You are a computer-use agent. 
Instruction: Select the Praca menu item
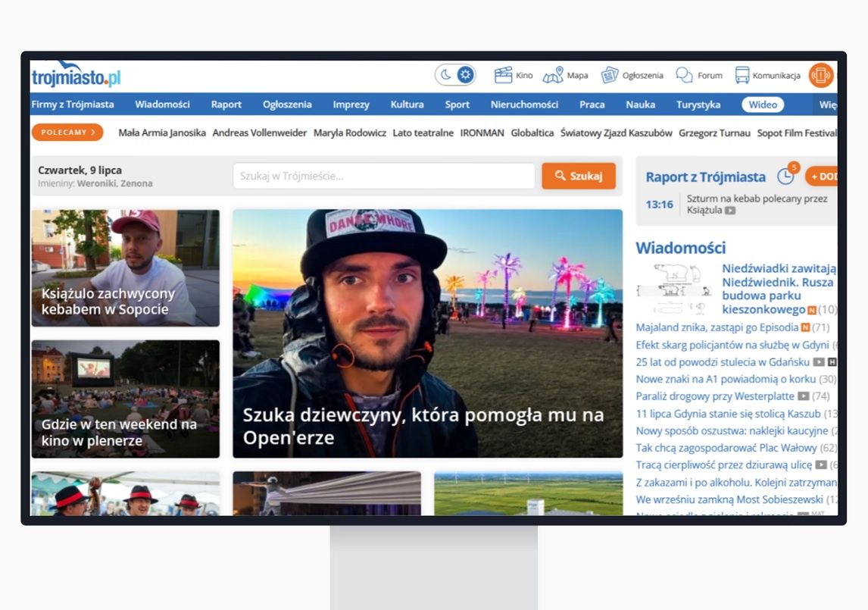point(592,104)
